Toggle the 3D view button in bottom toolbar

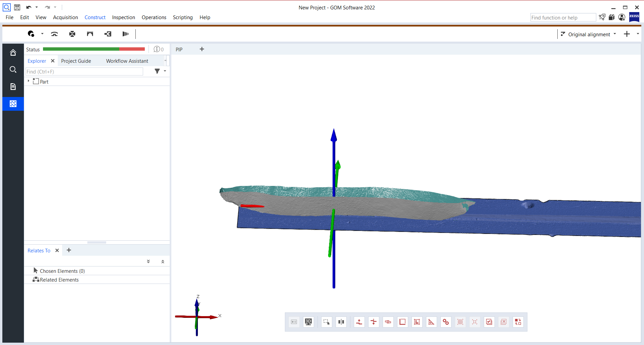(x=308, y=322)
